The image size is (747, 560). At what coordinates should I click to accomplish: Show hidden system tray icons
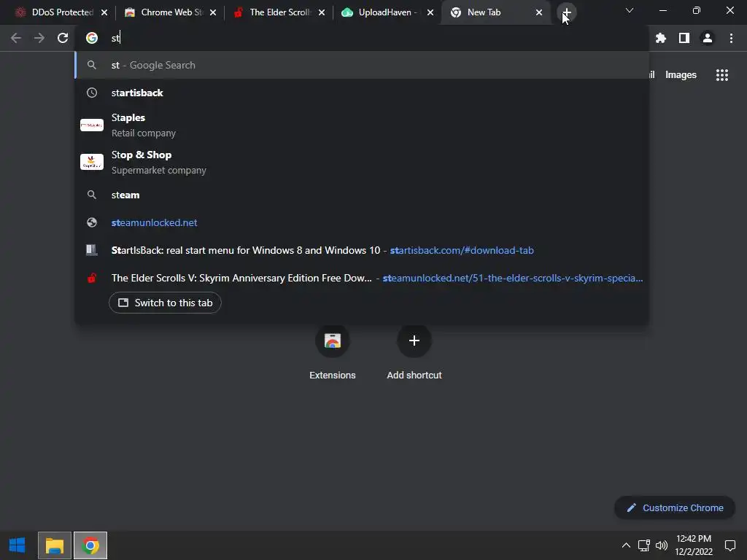coord(626,545)
